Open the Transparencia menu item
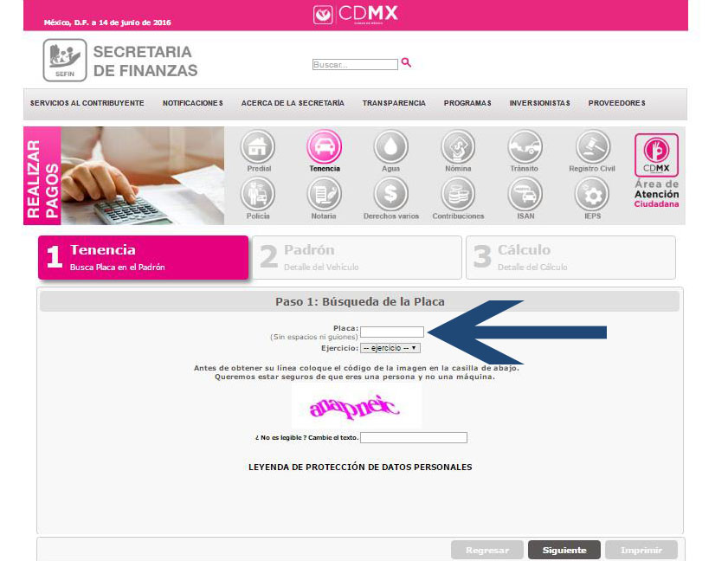The image size is (728, 561). [x=394, y=103]
